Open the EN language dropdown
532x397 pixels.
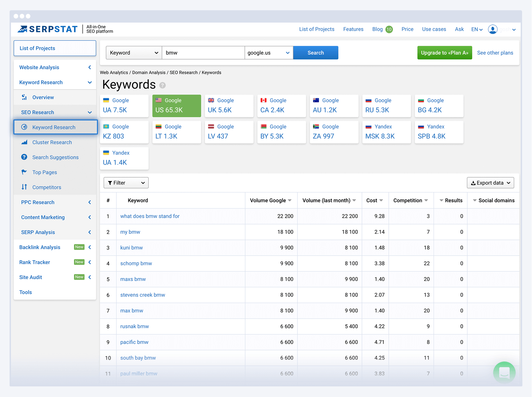477,29
